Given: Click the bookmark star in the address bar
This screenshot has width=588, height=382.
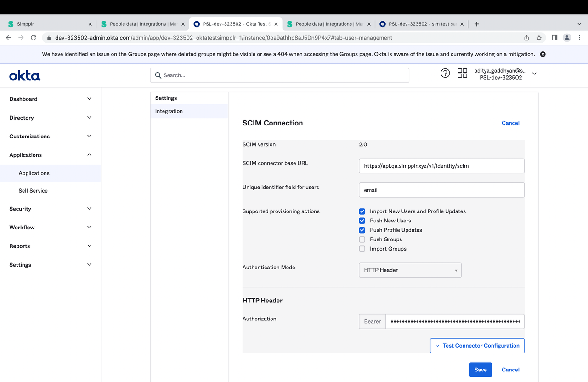Looking at the screenshot, I should pos(538,38).
